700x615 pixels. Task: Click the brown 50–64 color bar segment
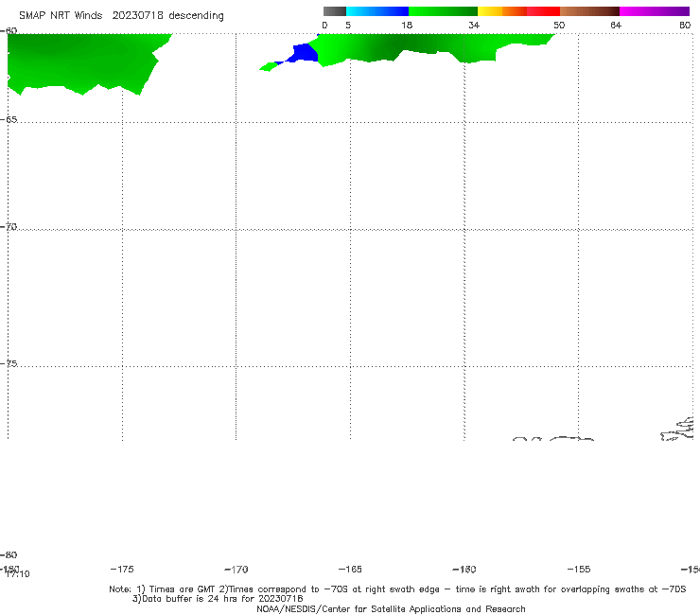589,11
